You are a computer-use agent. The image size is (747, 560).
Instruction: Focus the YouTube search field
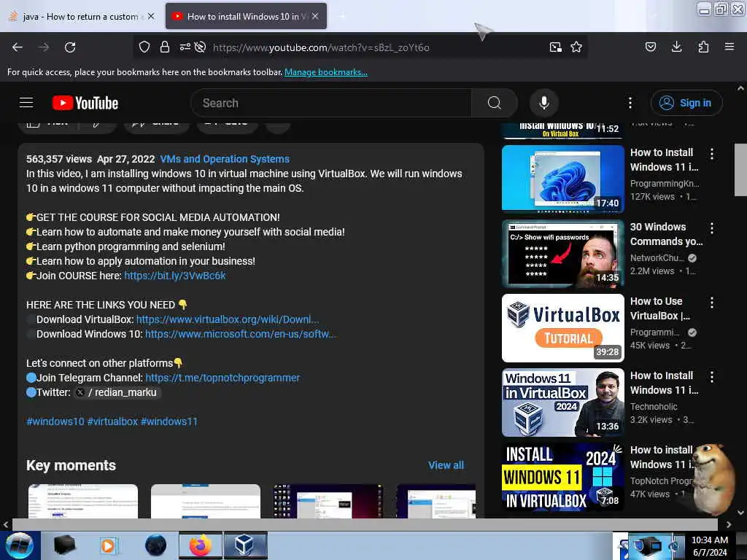pos(331,103)
